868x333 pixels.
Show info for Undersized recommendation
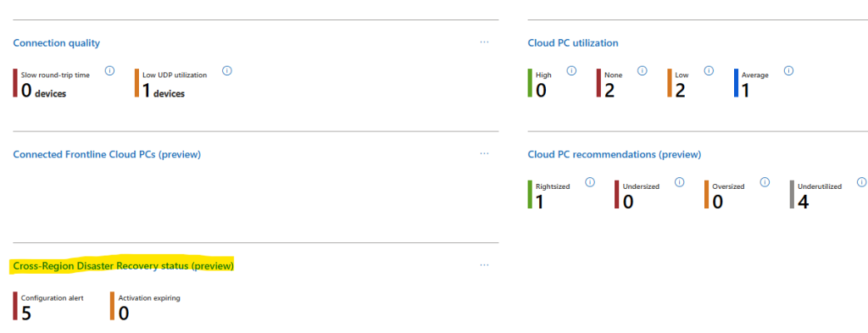(x=680, y=182)
